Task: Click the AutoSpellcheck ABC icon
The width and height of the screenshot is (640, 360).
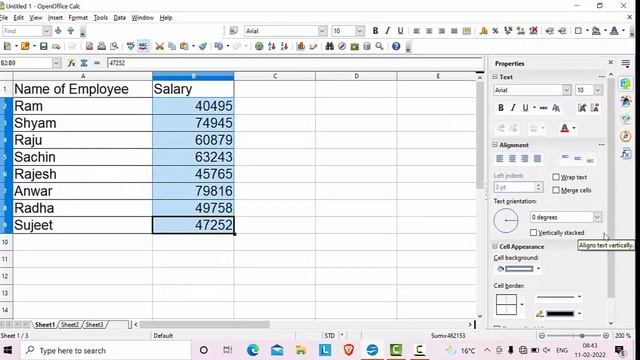Action: [143, 46]
